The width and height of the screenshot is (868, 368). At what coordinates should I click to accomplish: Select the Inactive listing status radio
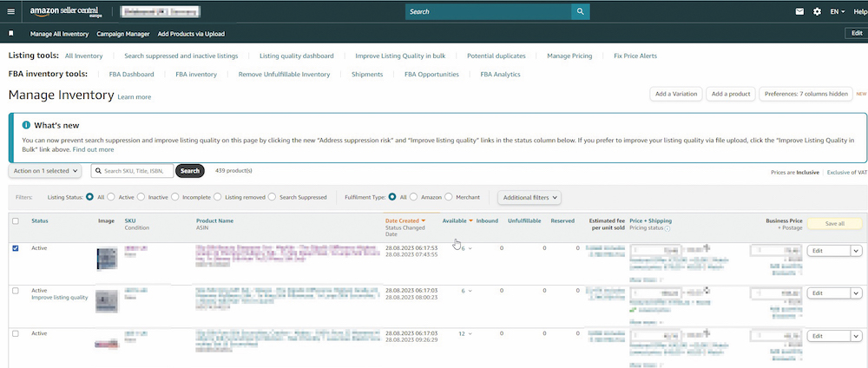tap(141, 197)
